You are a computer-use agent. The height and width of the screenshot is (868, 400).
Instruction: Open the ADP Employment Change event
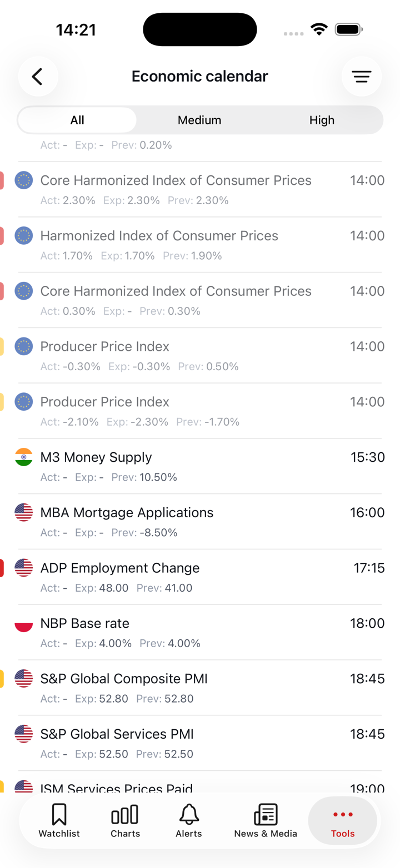120,568
